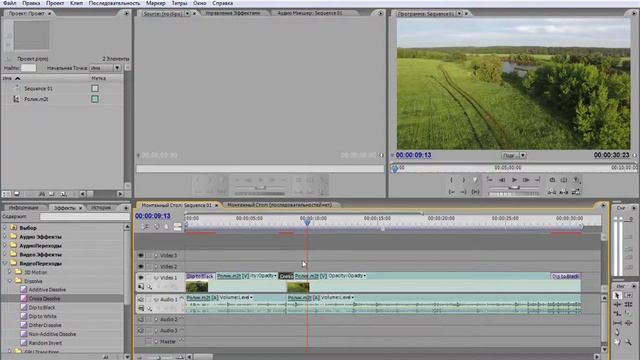Switch to the Управление Эффектами tab

233,13
